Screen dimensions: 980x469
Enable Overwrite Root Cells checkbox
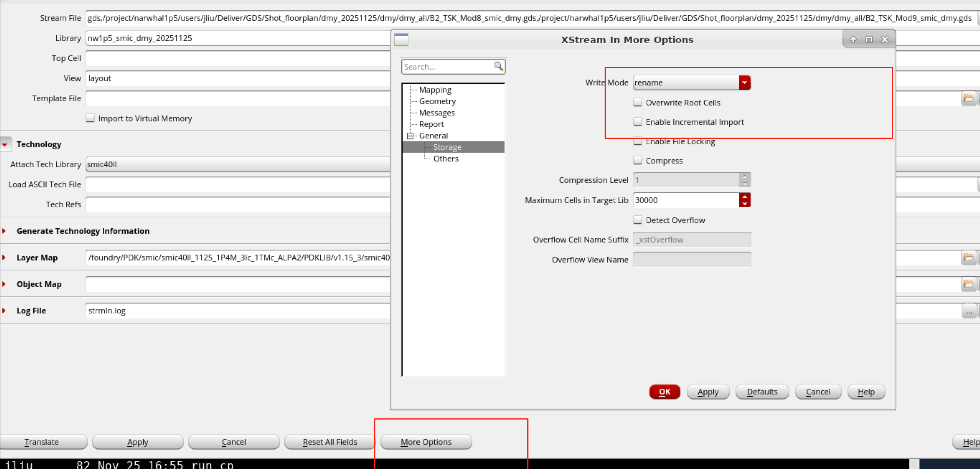click(638, 102)
